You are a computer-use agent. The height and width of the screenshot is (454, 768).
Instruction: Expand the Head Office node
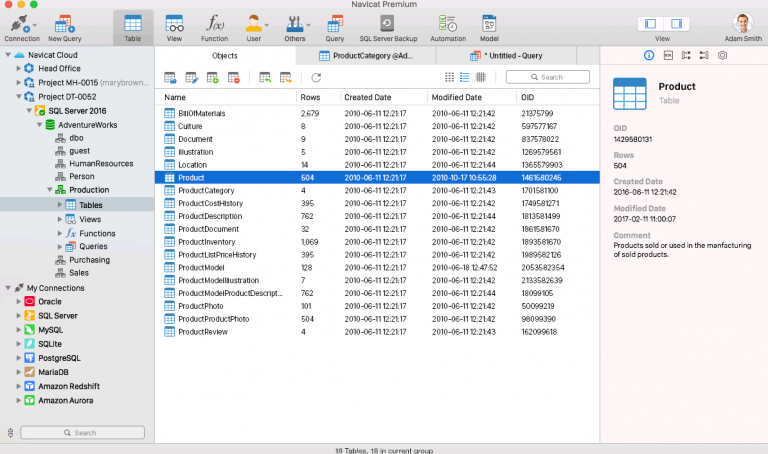(x=19, y=69)
